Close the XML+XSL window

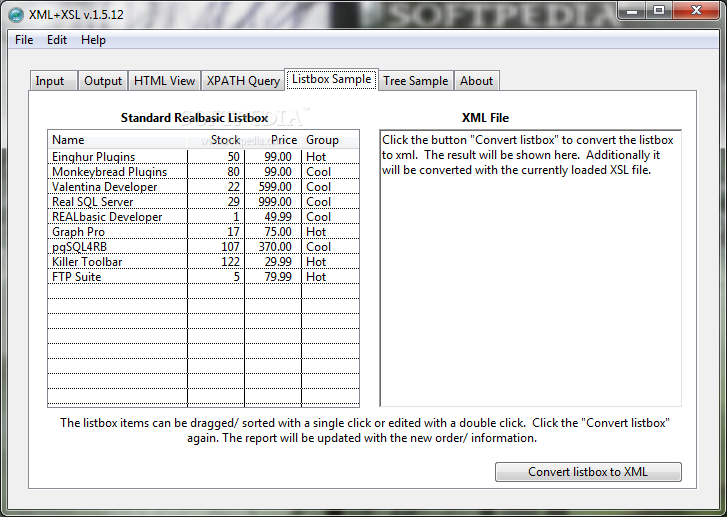coord(695,11)
